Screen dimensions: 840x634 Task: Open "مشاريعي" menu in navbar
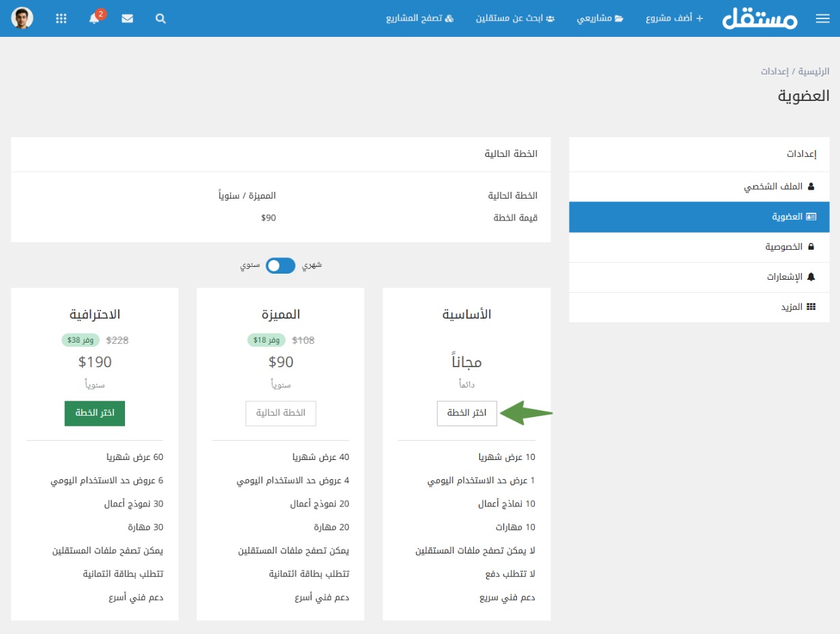point(600,19)
